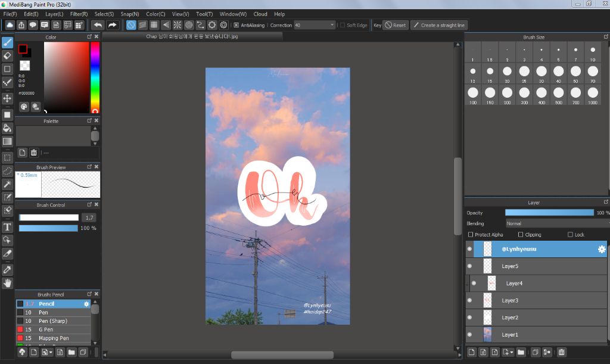Select the Eraser tool

coord(7,55)
